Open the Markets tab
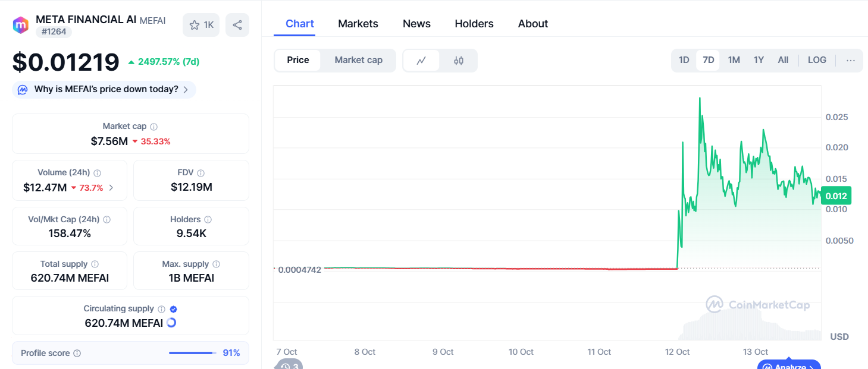Screen dimensions: 868x369 [358, 24]
